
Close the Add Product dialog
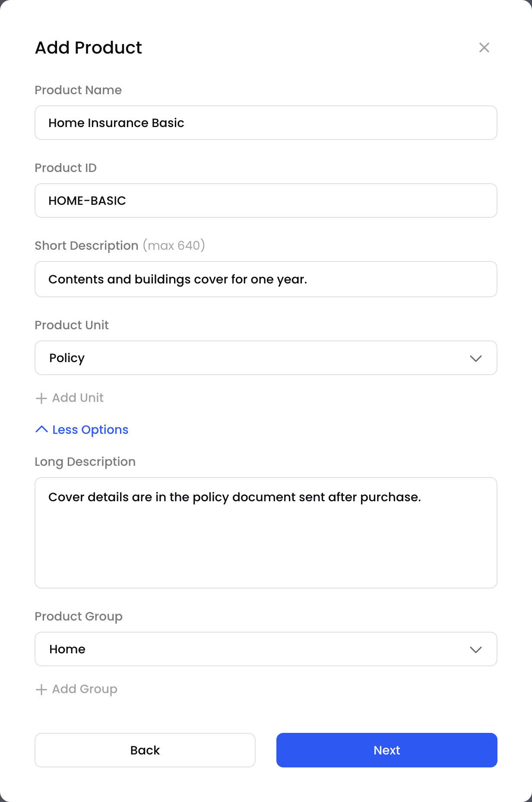coord(484,48)
